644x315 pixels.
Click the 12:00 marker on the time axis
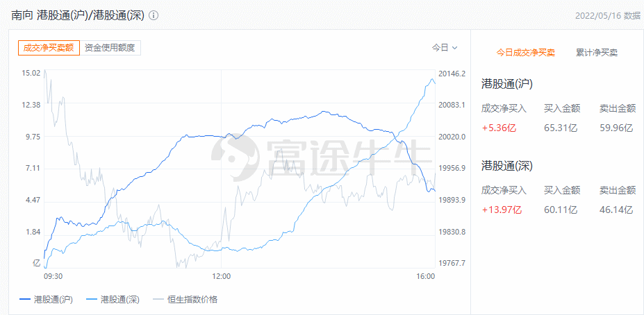(221, 276)
